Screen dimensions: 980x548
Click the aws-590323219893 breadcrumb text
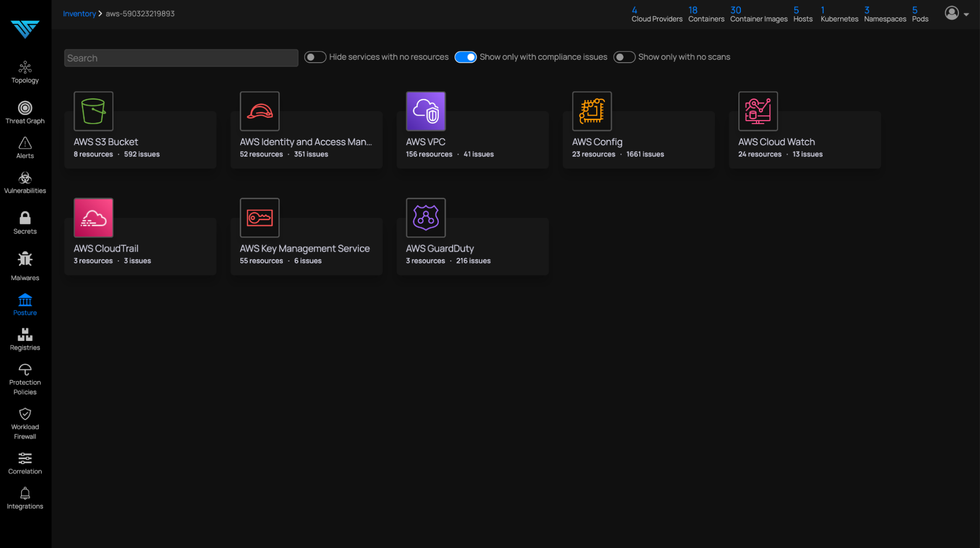click(x=140, y=14)
